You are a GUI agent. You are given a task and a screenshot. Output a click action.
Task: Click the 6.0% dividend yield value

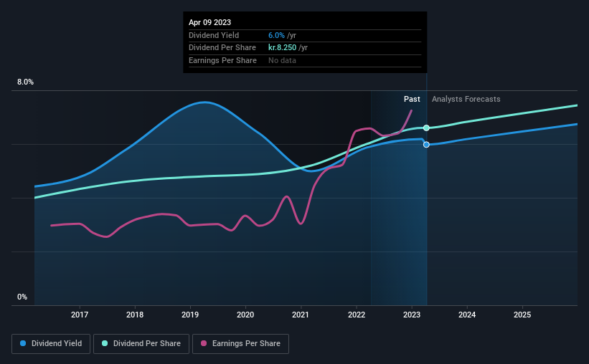(276, 35)
